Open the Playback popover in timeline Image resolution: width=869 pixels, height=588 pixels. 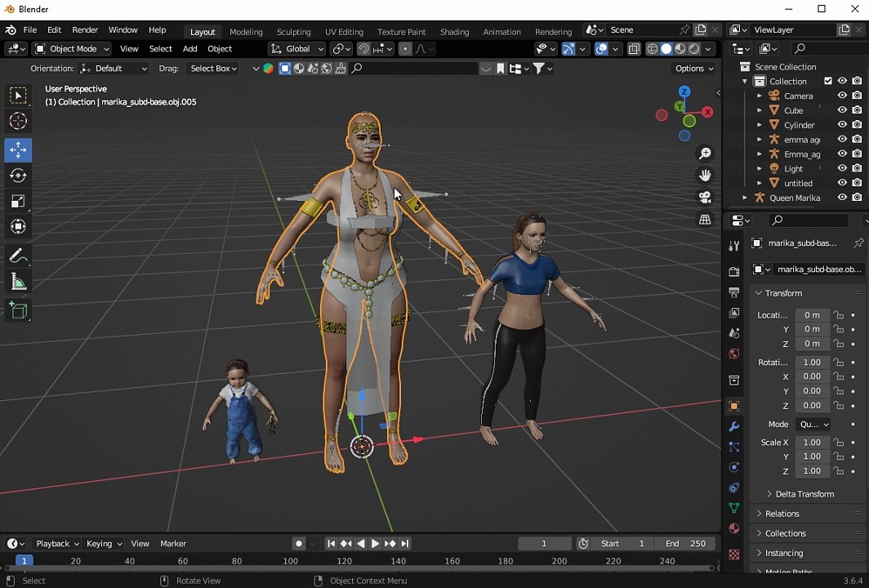point(57,544)
